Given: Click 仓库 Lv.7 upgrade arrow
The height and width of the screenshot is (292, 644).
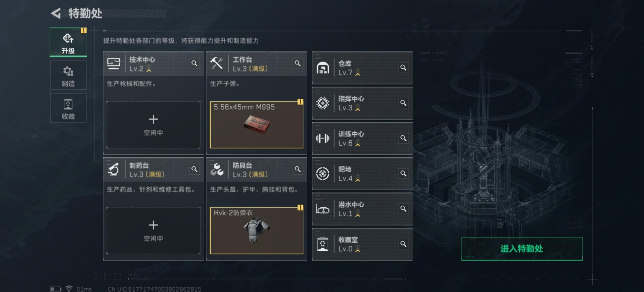Looking at the screenshot, I should pos(358,72).
